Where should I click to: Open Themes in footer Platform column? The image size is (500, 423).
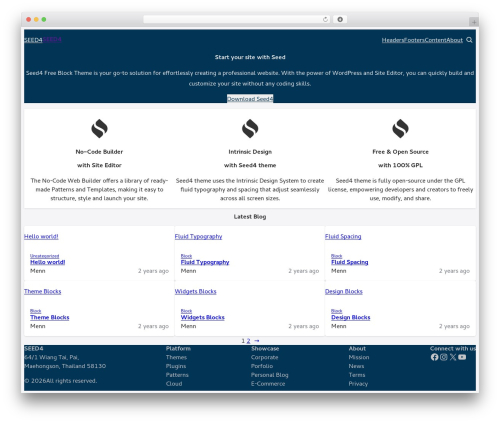176,357
